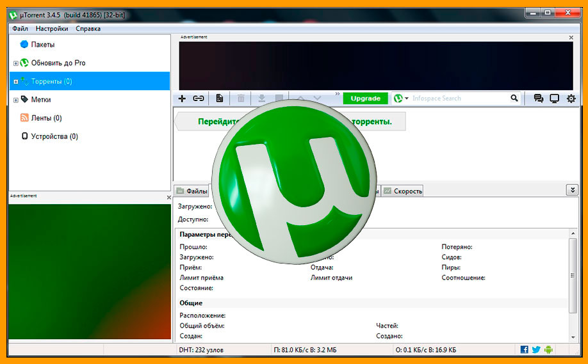Select Торренты (0) in the sidebar

pos(89,81)
